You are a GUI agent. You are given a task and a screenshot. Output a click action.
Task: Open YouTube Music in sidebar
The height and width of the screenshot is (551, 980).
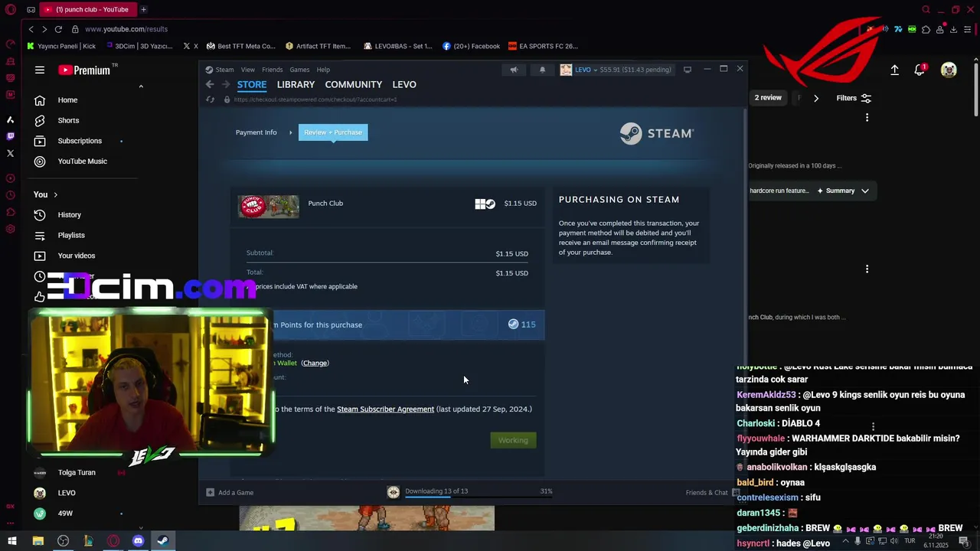pos(82,161)
